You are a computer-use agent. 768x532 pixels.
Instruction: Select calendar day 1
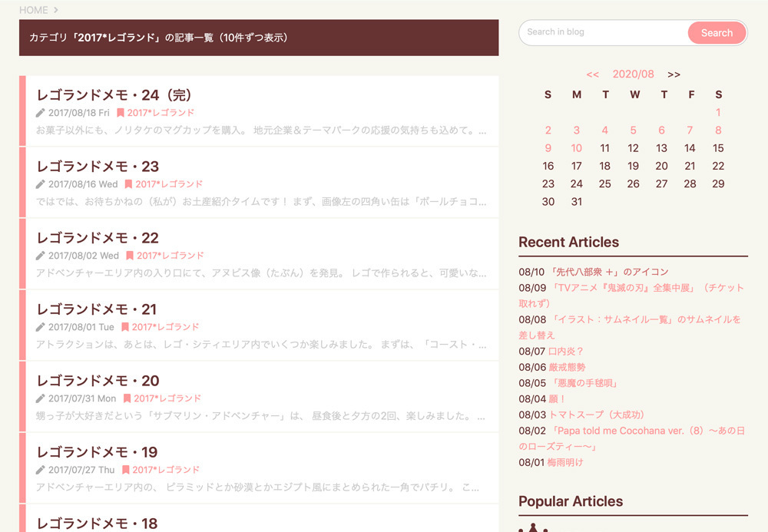click(718, 113)
